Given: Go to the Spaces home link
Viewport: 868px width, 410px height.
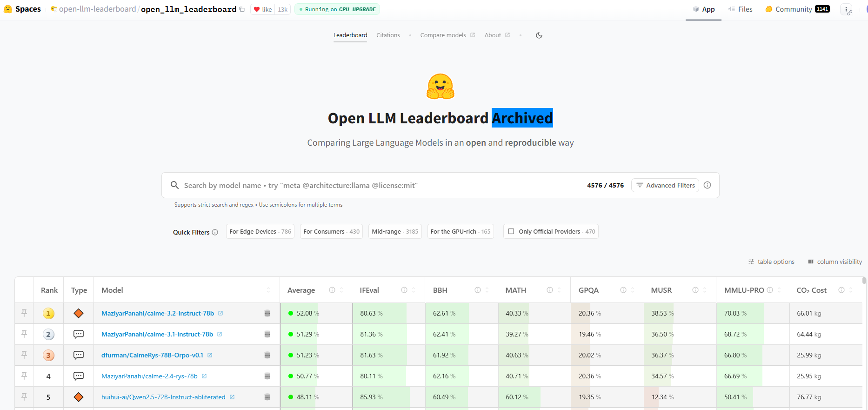Looking at the screenshot, I should (x=22, y=9).
